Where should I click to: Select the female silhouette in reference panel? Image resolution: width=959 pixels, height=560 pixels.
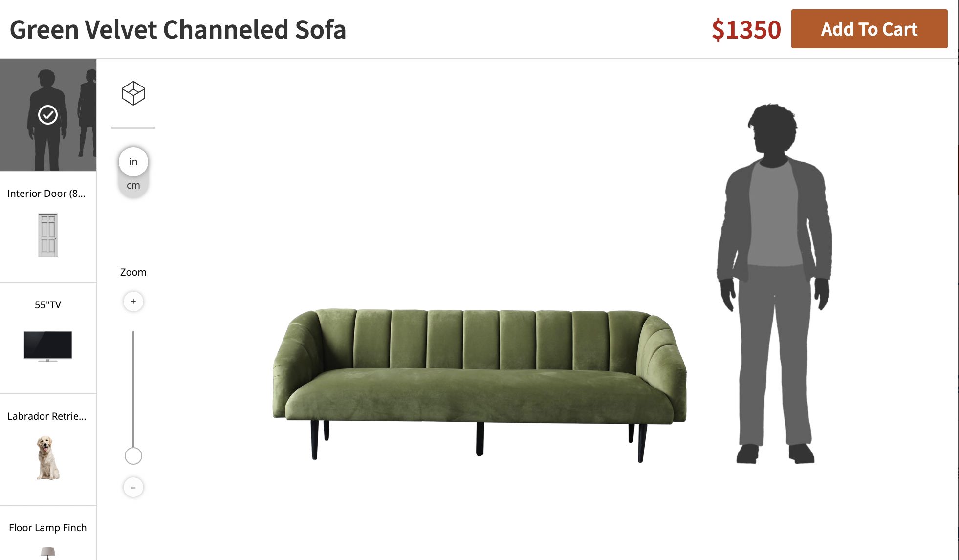pos(88,113)
